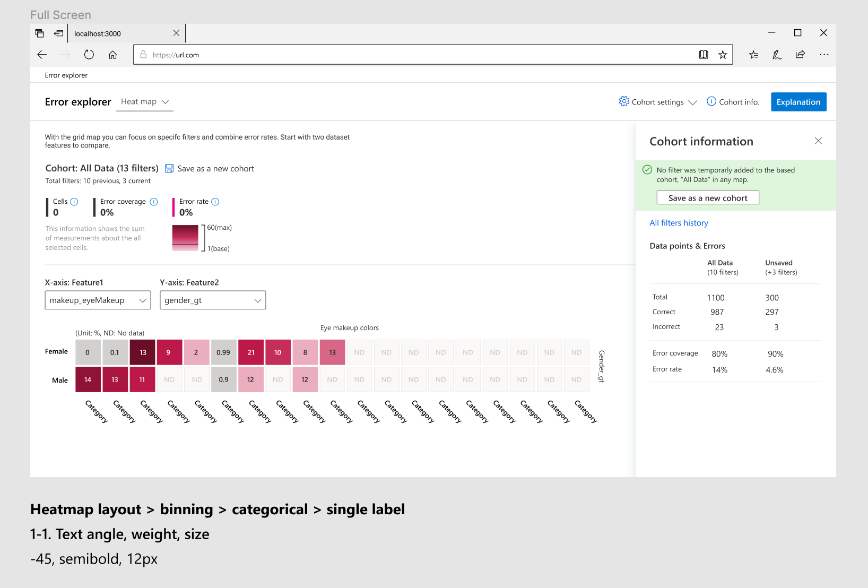Close the Cohort information panel
Screen dimensions: 868x588
pos(818,141)
